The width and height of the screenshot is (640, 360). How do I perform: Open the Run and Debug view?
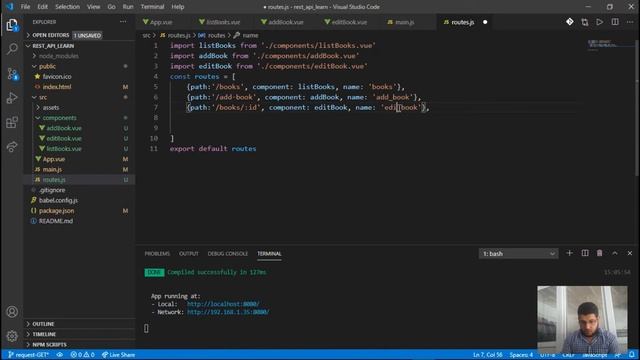12,98
